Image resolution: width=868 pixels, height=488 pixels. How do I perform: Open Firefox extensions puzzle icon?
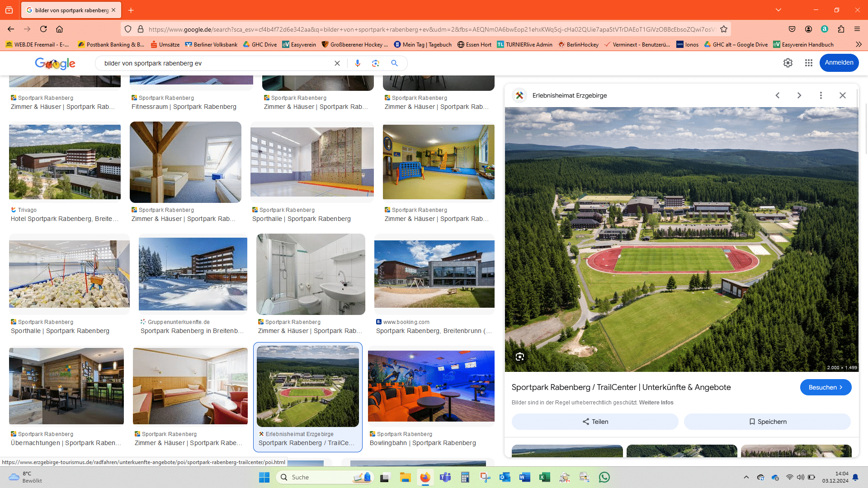point(841,29)
